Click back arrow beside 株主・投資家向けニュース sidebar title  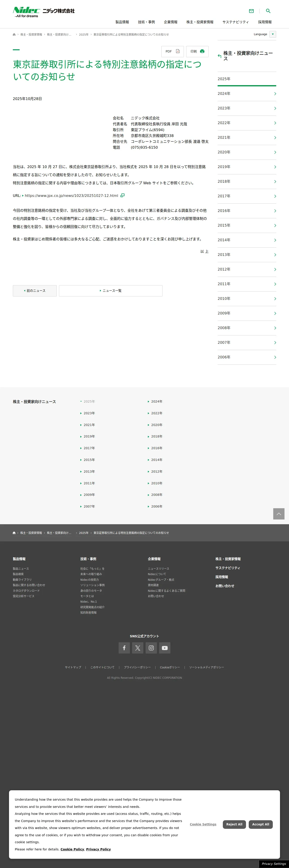pos(220,56)
